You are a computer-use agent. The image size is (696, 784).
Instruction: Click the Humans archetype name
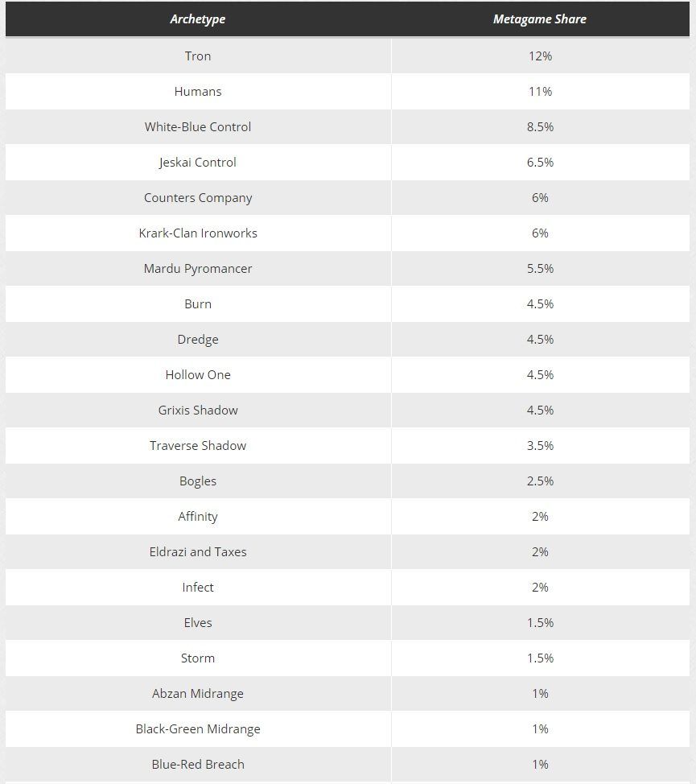[x=198, y=92]
